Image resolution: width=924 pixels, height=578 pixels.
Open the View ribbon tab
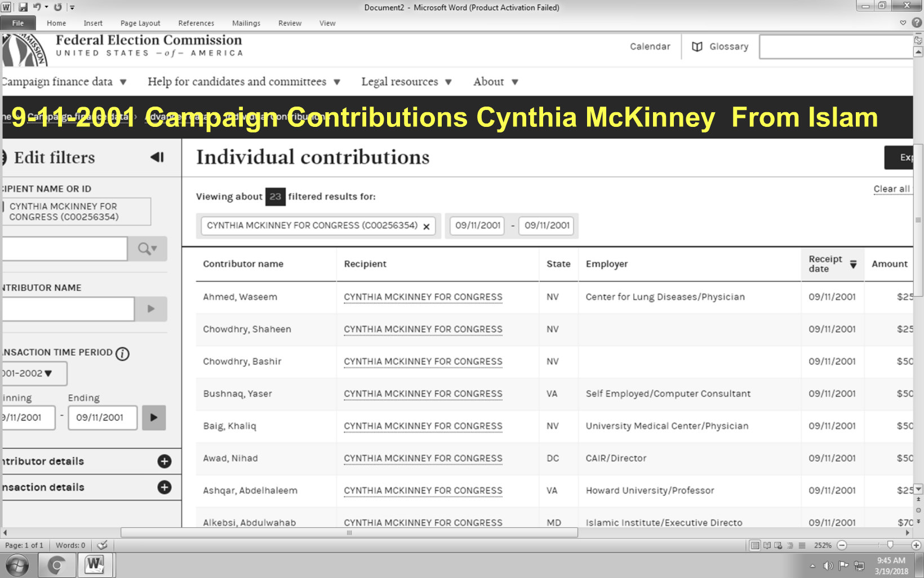click(327, 23)
